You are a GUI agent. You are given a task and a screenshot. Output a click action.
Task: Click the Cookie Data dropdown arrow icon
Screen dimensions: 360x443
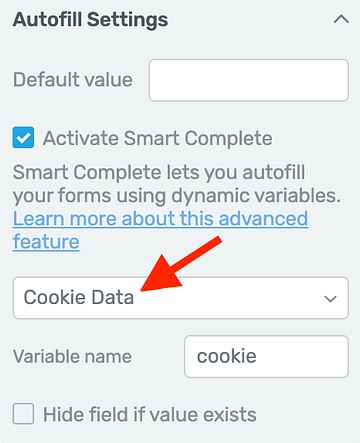(x=330, y=298)
